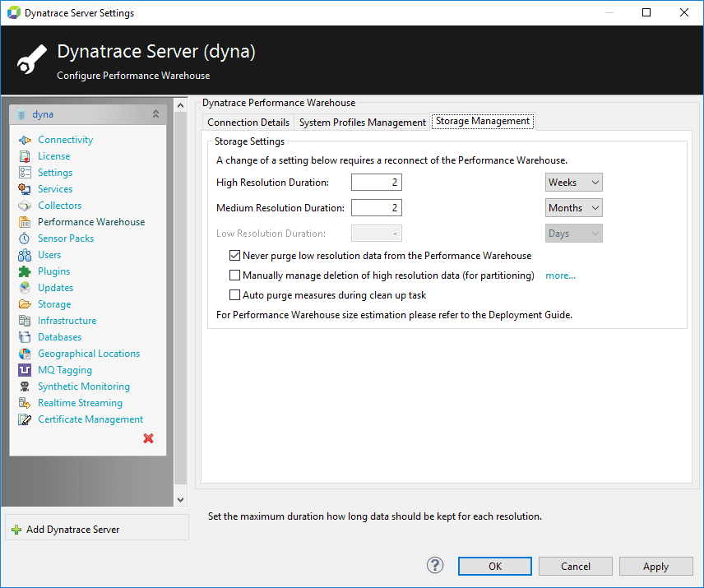Viewport: 704px width, 588px height.
Task: Click the Cancel button
Action: coord(576,567)
